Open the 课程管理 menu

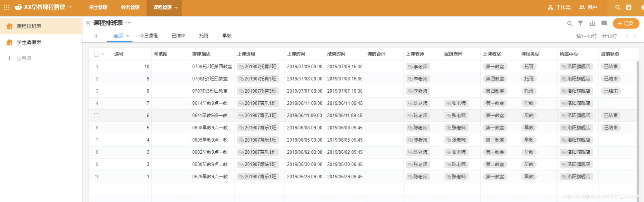point(162,7)
